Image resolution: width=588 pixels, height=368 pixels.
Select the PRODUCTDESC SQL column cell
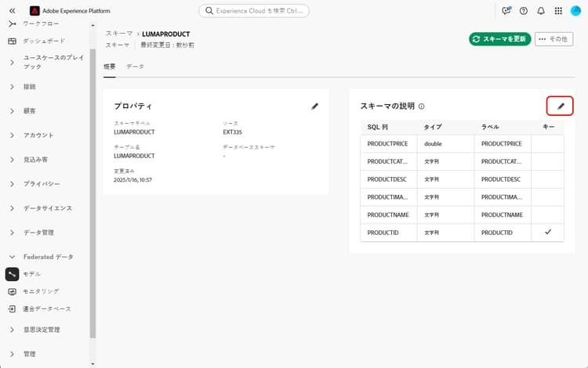389,179
